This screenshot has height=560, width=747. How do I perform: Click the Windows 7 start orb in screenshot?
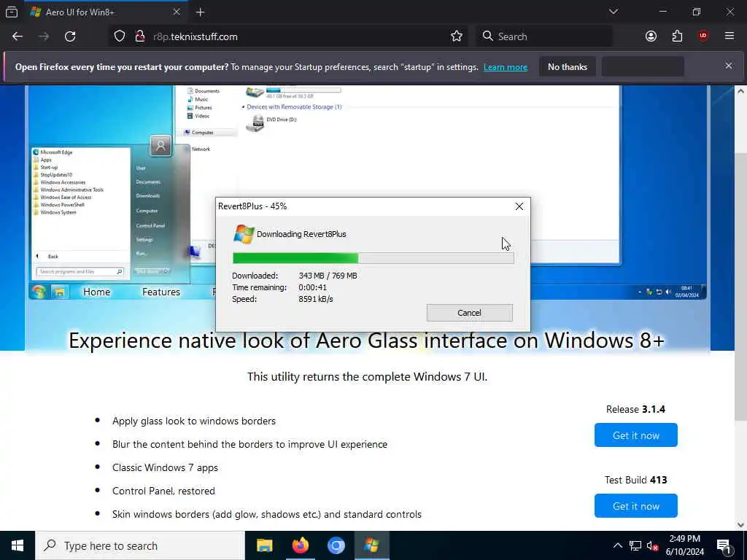(39, 292)
